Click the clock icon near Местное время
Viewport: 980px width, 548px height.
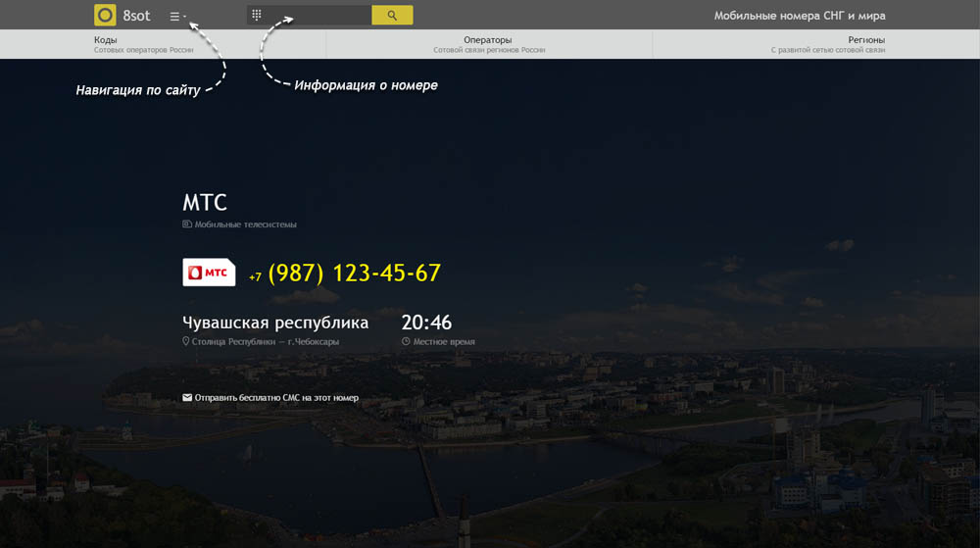[x=406, y=341]
